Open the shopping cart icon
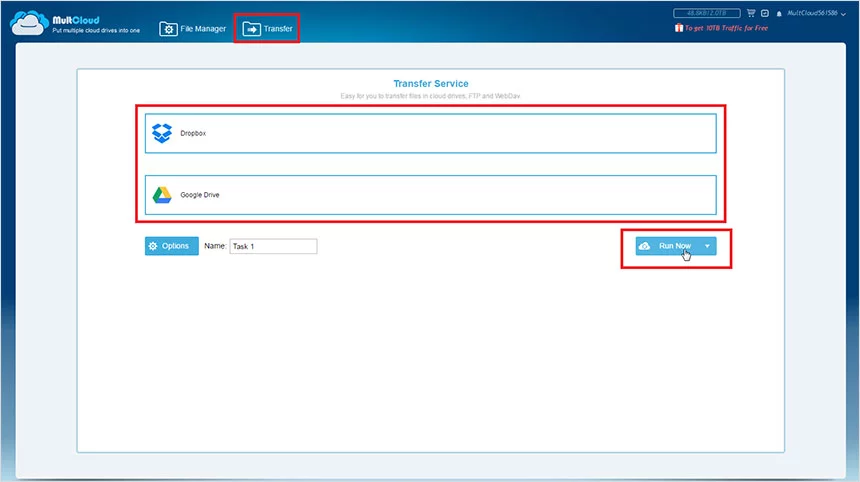This screenshot has height=482, width=860. 751,13
